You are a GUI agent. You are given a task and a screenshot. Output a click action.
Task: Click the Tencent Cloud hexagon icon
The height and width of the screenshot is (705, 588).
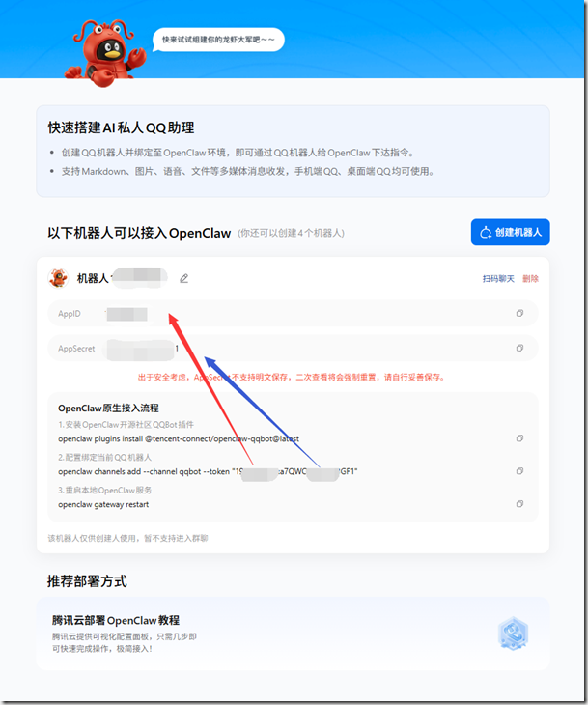(x=513, y=634)
